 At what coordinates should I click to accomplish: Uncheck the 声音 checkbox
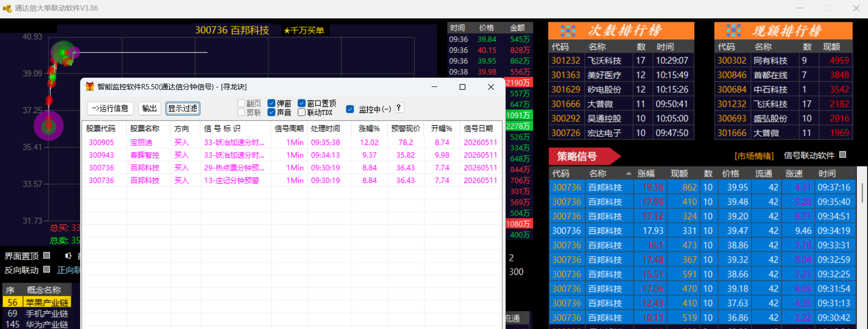coord(272,112)
